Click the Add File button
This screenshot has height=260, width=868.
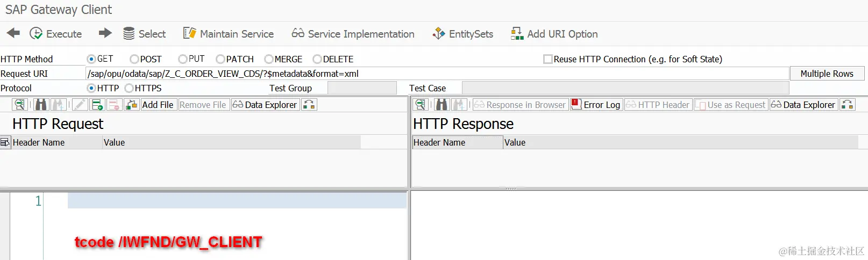pos(158,105)
